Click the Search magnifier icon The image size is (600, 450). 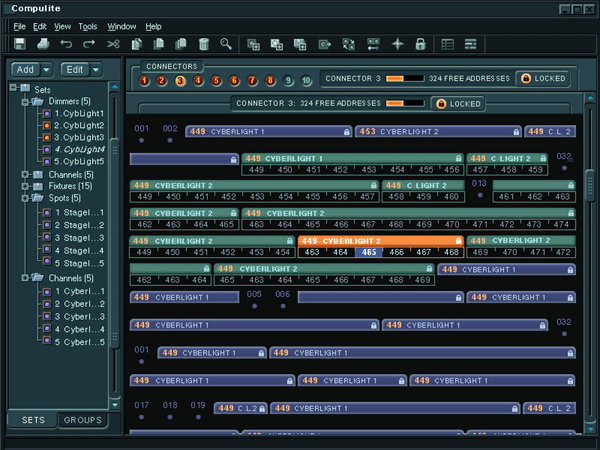click(x=227, y=44)
